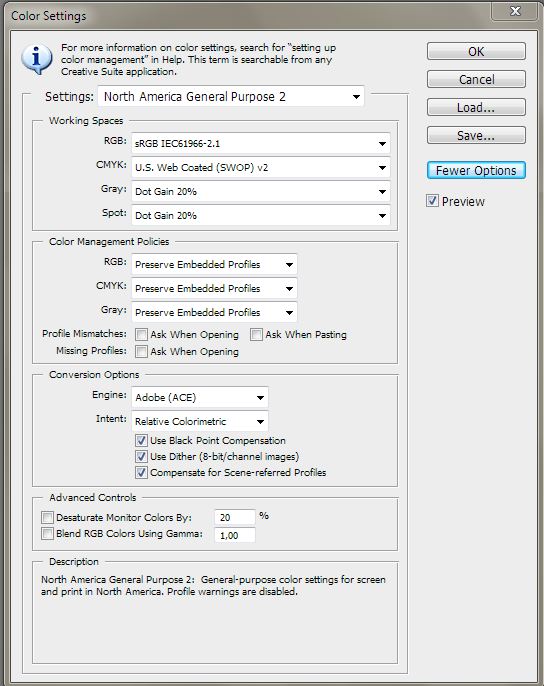This screenshot has height=686, width=544.
Task: Open the CMYK color management policy dropdown
Action: [x=214, y=288]
